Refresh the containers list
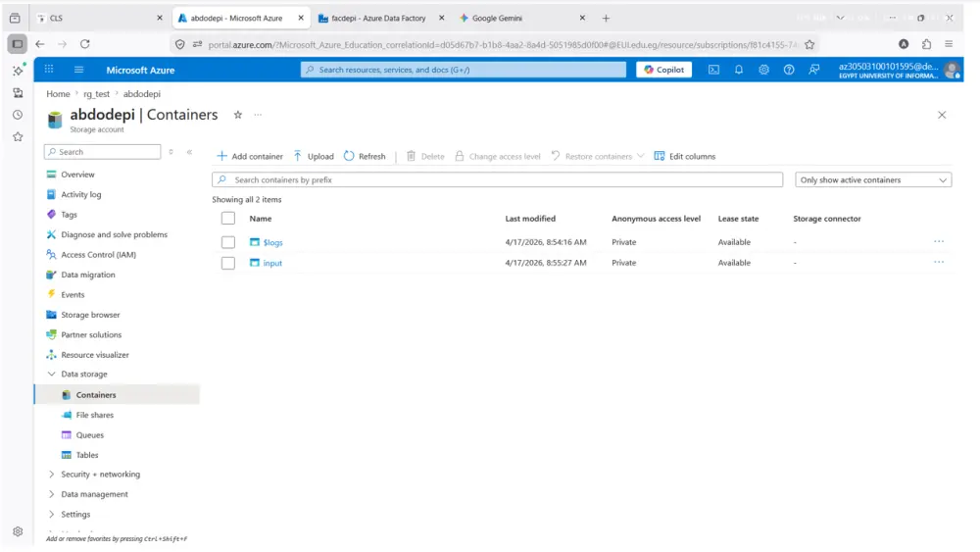The image size is (980, 552). 365,156
